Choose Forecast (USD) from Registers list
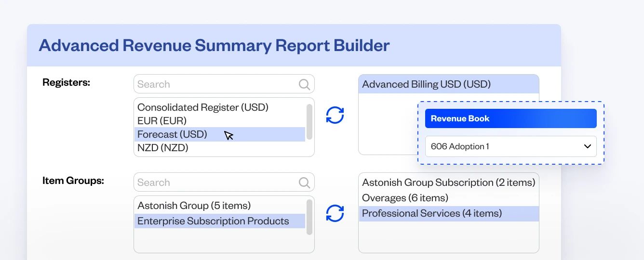Screen dimensions: 644x260 (172, 134)
